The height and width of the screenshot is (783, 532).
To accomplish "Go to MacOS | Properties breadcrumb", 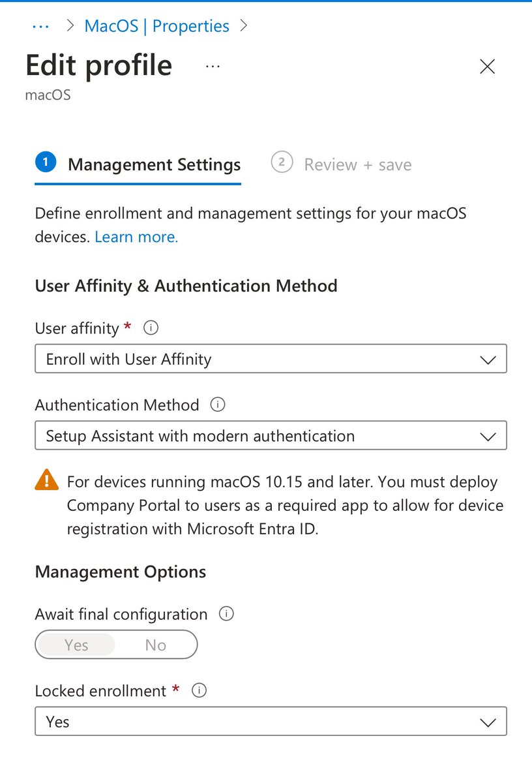I will pyautogui.click(x=157, y=26).
